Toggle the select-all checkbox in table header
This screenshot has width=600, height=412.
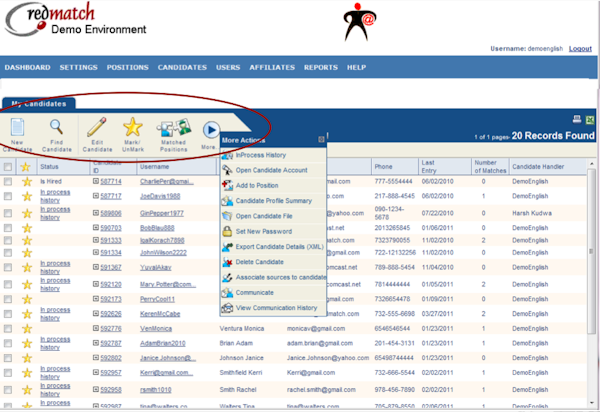click(8, 167)
